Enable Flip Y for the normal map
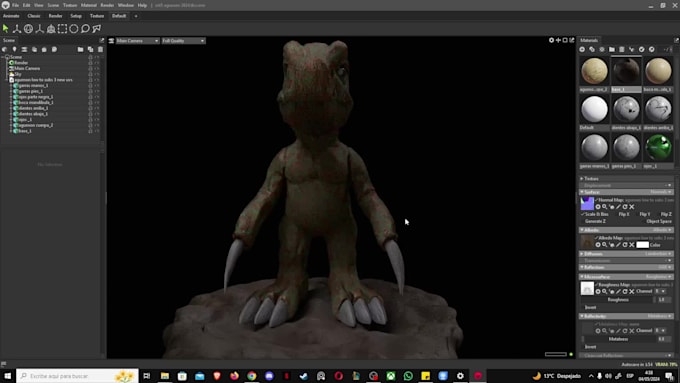 (644, 214)
